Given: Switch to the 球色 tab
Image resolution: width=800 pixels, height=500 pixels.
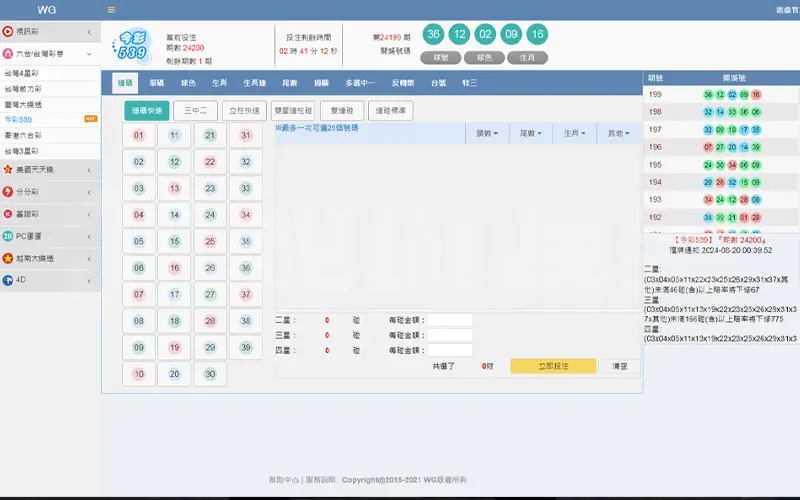Looking at the screenshot, I should (188, 83).
